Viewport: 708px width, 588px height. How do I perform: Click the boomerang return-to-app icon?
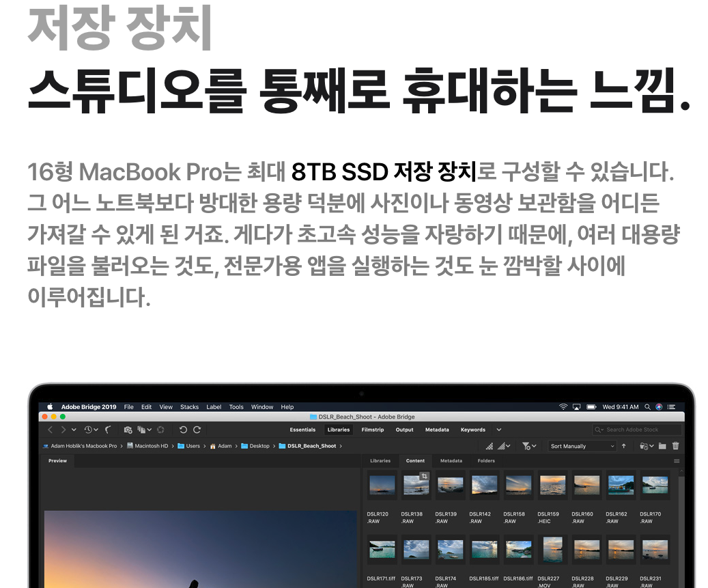click(x=108, y=430)
